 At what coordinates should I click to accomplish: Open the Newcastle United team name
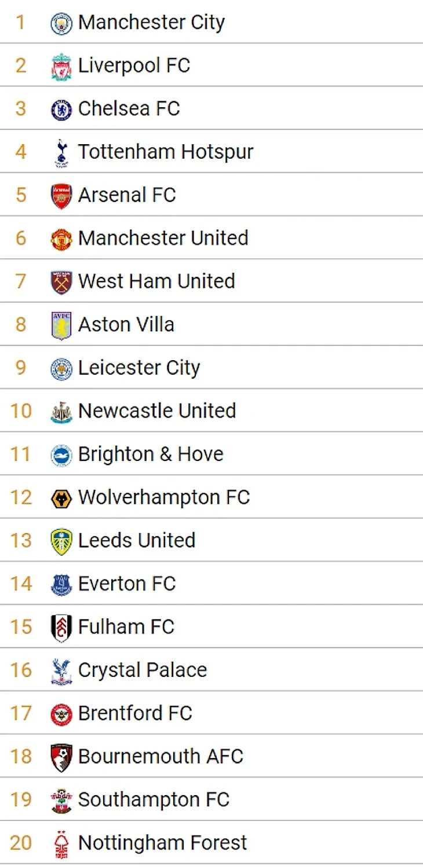tap(157, 411)
